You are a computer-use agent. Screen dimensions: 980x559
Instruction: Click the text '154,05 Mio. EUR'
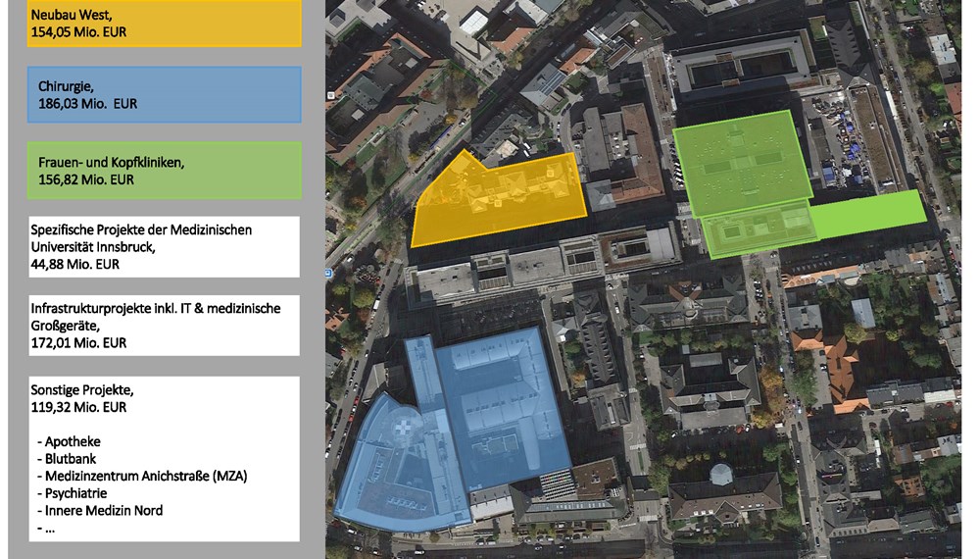click(78, 32)
